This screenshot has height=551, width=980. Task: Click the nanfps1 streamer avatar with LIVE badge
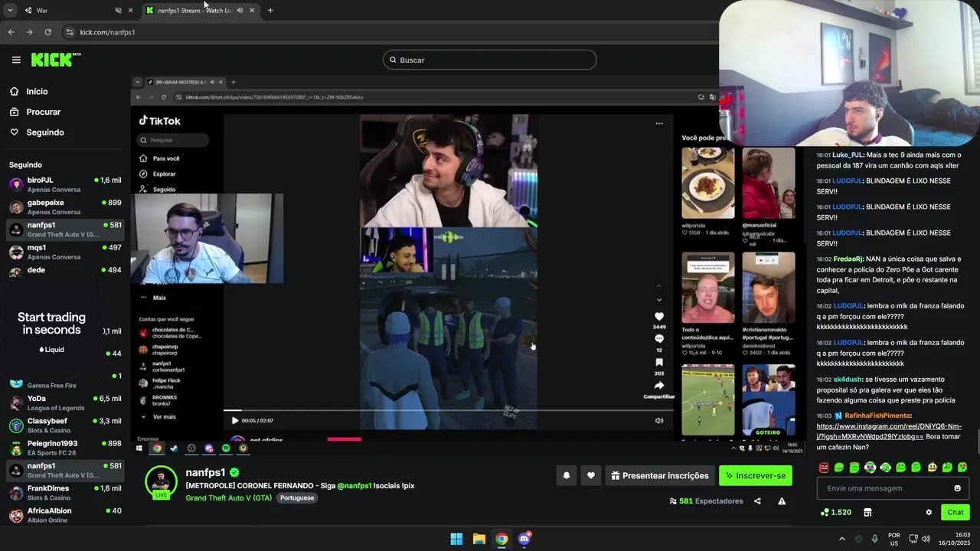(162, 482)
